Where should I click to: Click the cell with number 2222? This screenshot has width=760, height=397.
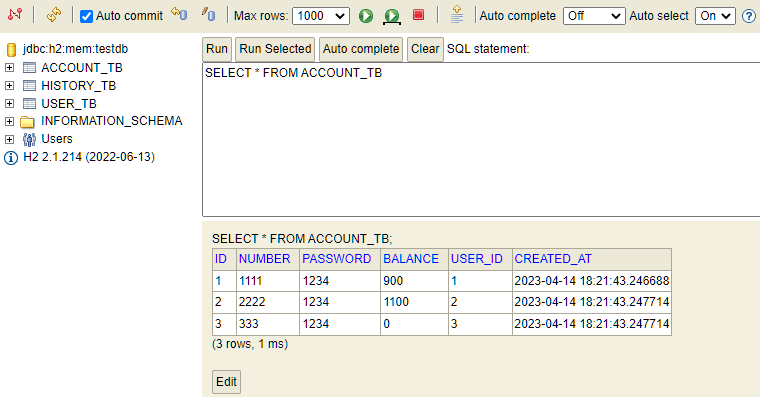(268, 302)
